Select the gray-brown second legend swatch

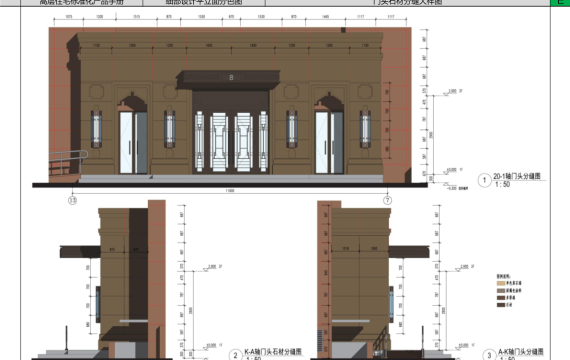[501, 290]
